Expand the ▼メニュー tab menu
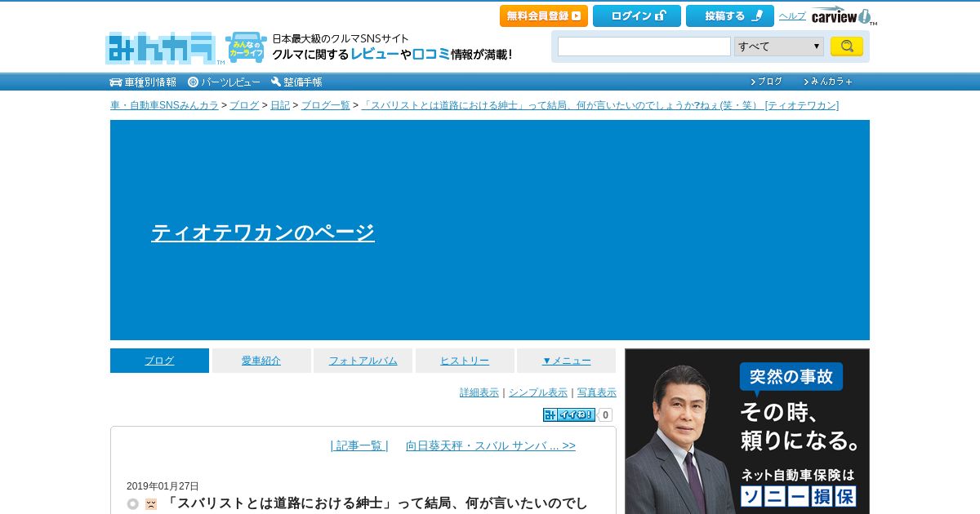The width and height of the screenshot is (980, 514). pyautogui.click(x=566, y=361)
